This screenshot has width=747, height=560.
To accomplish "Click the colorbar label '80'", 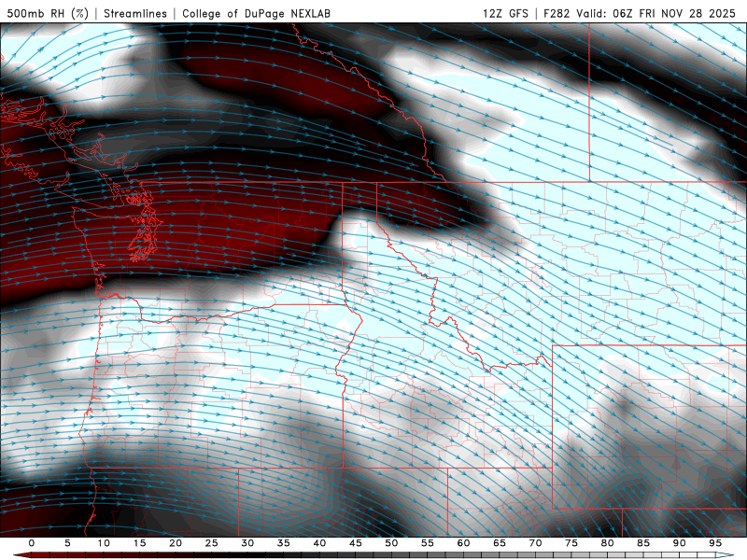I will [x=608, y=543].
